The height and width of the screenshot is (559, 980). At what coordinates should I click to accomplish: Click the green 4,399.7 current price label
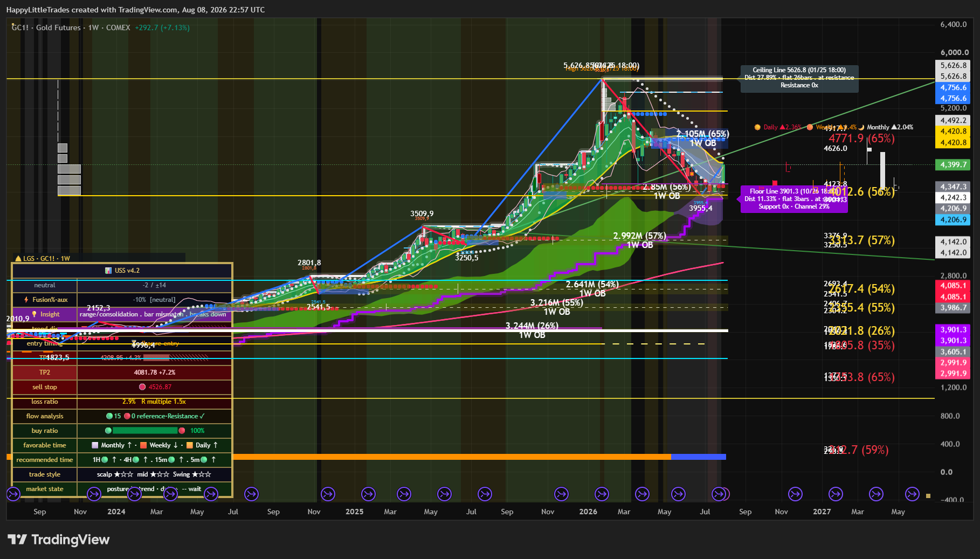point(954,165)
